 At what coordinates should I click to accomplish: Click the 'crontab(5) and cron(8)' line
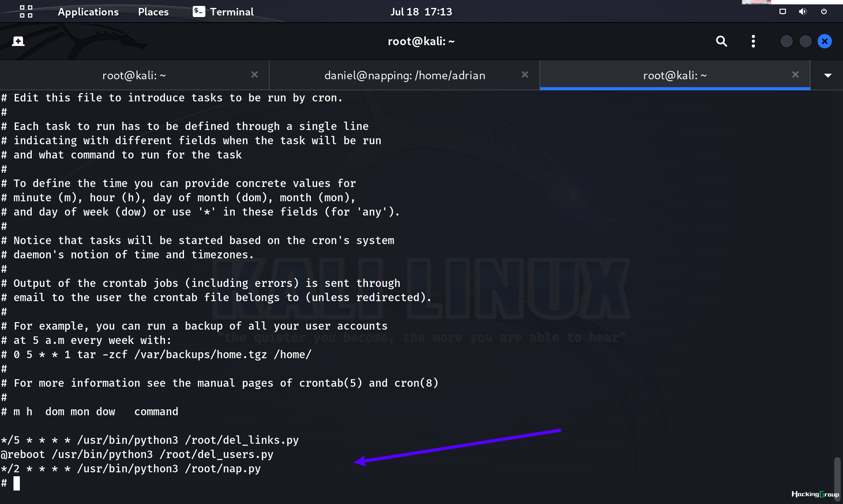220,383
